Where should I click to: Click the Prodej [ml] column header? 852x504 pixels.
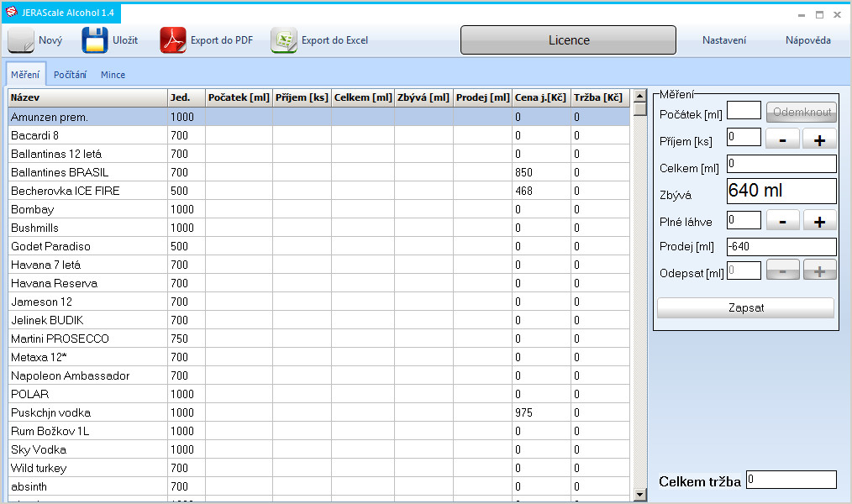[x=482, y=97]
